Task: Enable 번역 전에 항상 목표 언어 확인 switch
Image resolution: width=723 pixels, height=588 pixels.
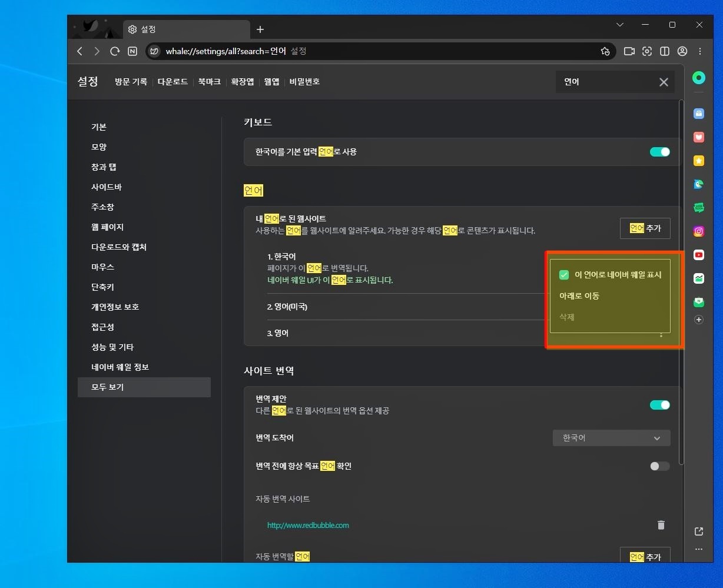Action: pos(659,466)
